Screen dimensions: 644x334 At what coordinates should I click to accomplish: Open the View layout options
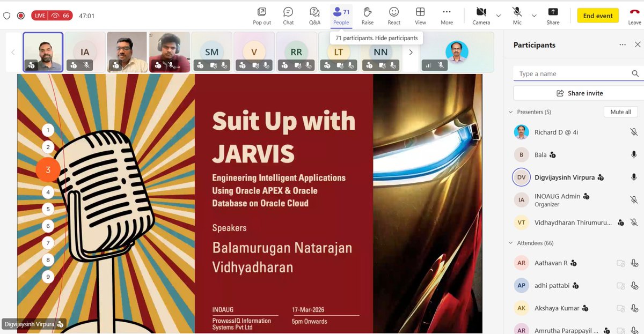click(x=420, y=16)
